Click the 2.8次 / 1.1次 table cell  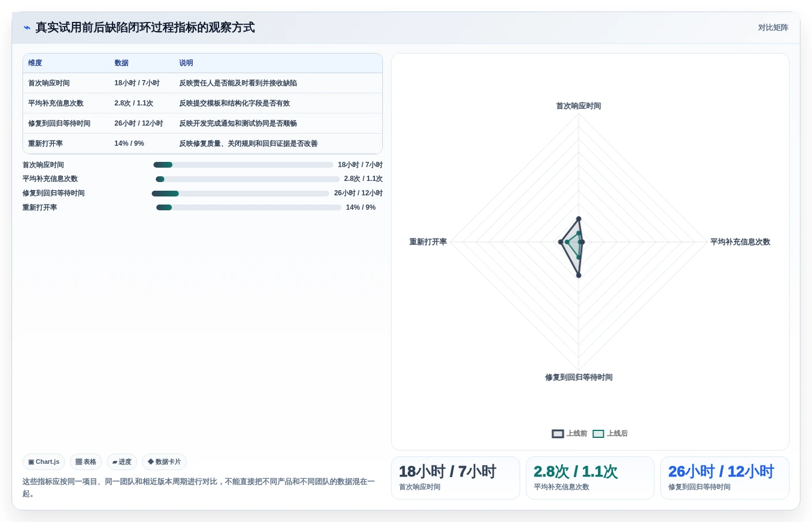134,104
